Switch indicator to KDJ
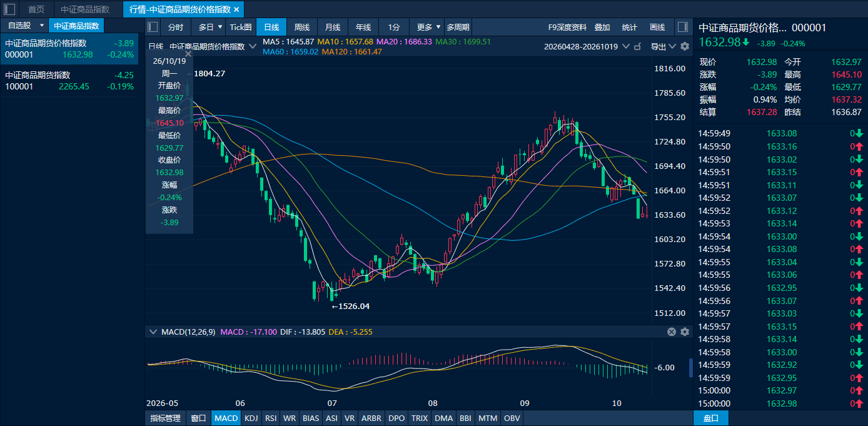 coord(251,418)
